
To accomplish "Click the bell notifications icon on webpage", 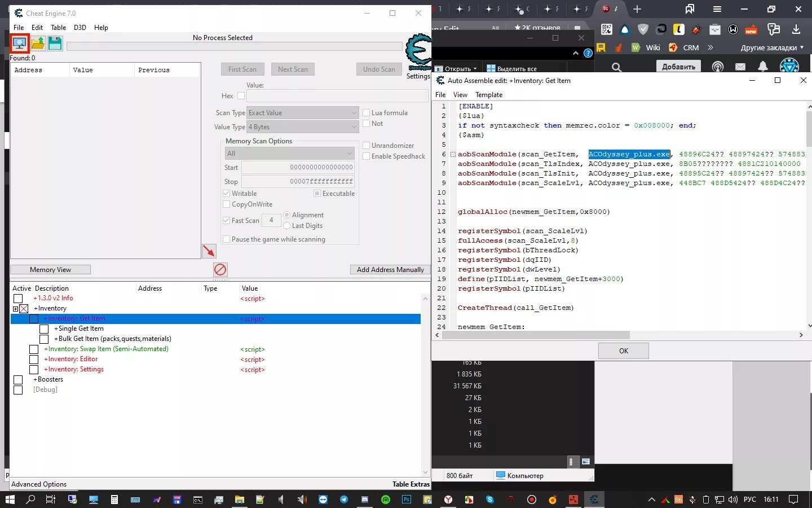I will (x=763, y=67).
